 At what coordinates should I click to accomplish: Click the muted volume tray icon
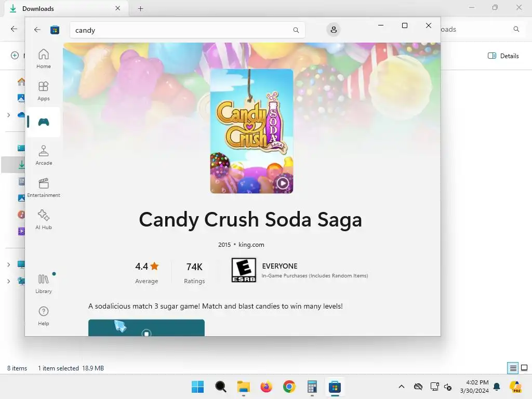point(448,387)
